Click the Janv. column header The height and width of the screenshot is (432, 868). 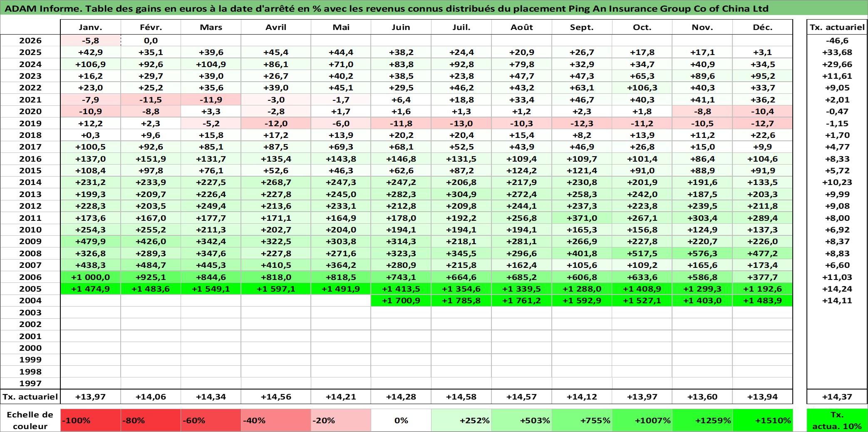[91, 27]
